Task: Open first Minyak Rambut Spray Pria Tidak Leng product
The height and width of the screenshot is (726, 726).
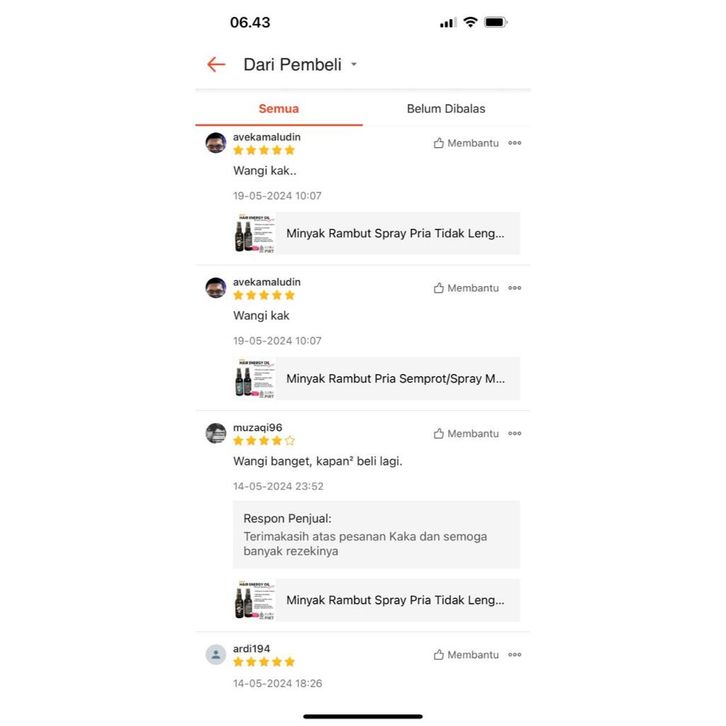Action: (376, 233)
